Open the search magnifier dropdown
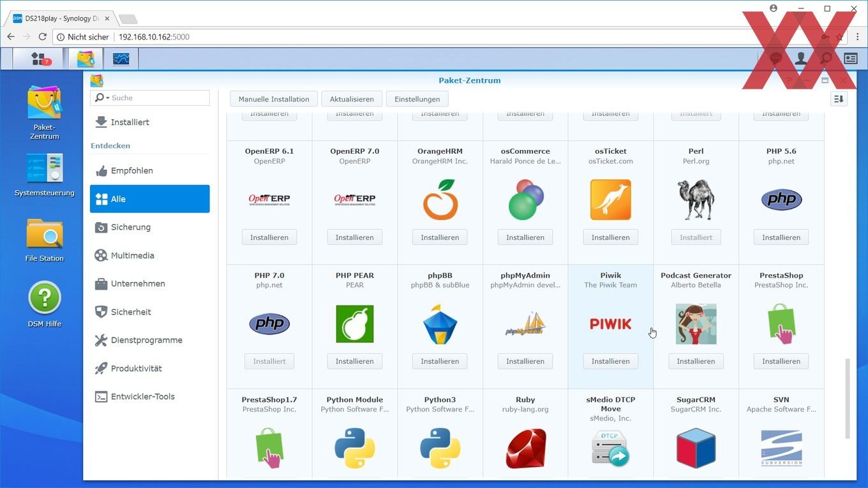This screenshot has width=868, height=488. click(x=101, y=98)
